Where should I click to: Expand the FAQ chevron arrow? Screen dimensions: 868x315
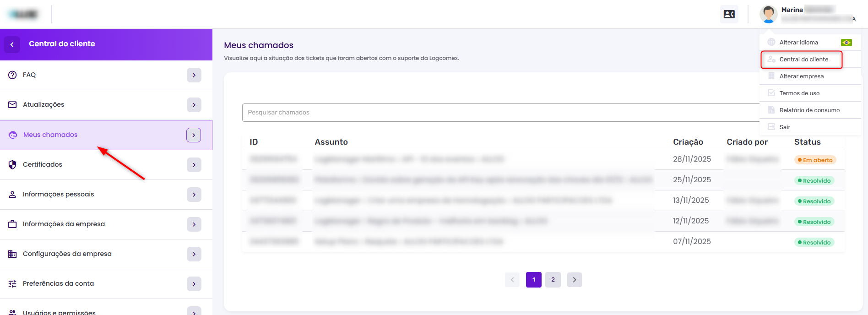point(194,75)
